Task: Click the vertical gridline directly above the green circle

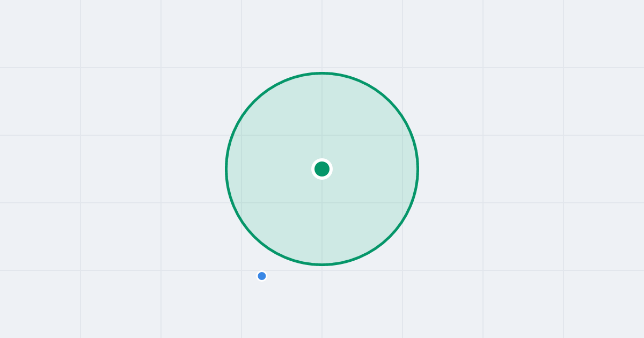Action: point(322,35)
